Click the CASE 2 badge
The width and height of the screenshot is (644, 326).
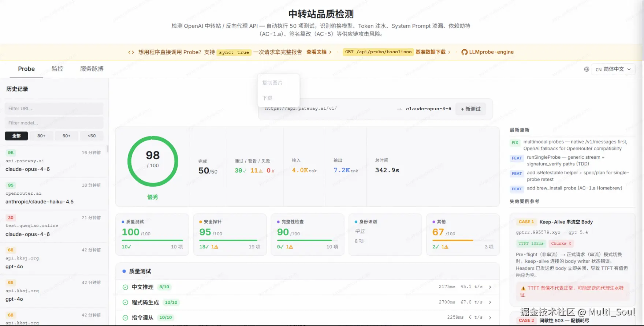pos(526,321)
